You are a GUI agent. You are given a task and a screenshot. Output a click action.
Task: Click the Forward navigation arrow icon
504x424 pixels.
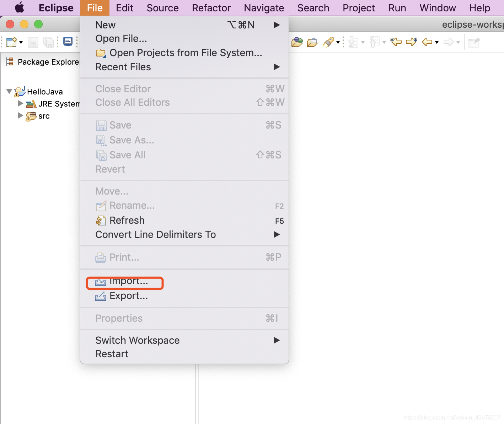[449, 42]
